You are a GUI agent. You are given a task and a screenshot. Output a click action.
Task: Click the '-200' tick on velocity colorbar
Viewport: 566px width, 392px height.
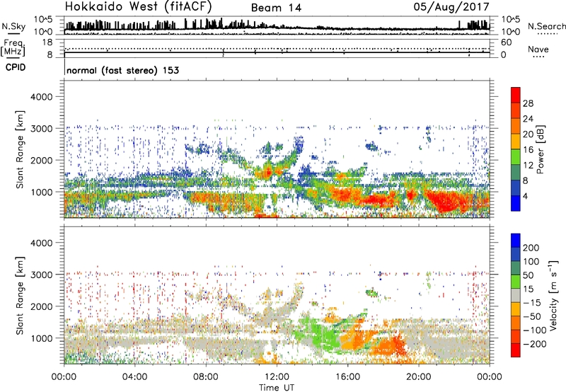534,344
